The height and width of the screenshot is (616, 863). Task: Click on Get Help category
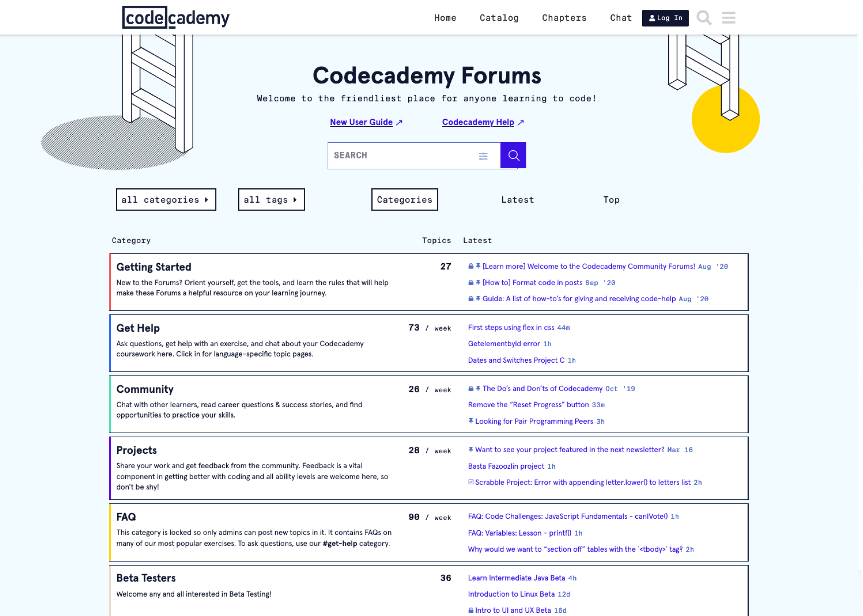(138, 328)
